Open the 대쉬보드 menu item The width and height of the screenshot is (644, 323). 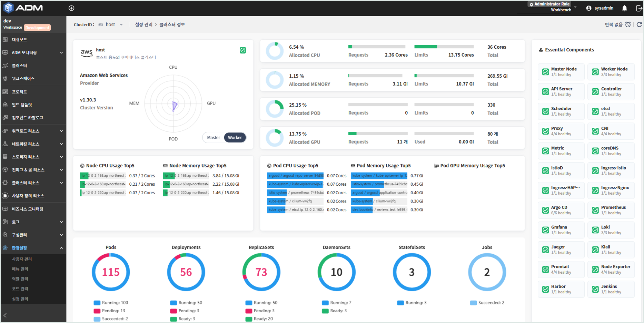coord(33,40)
